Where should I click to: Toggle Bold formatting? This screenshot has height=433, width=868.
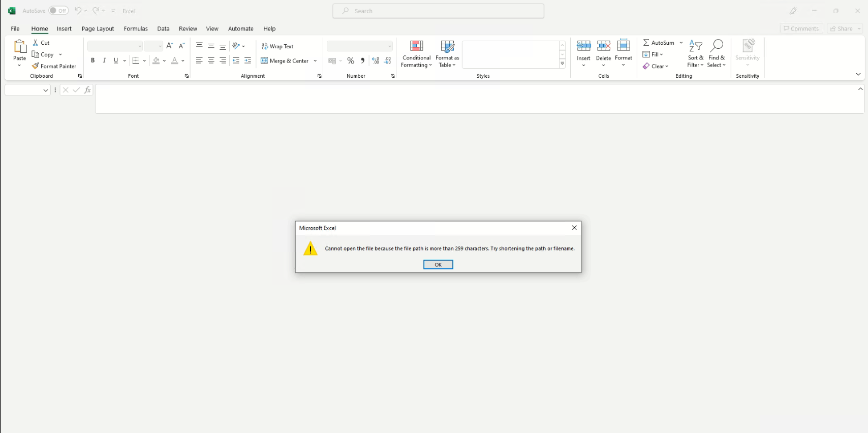tap(92, 60)
